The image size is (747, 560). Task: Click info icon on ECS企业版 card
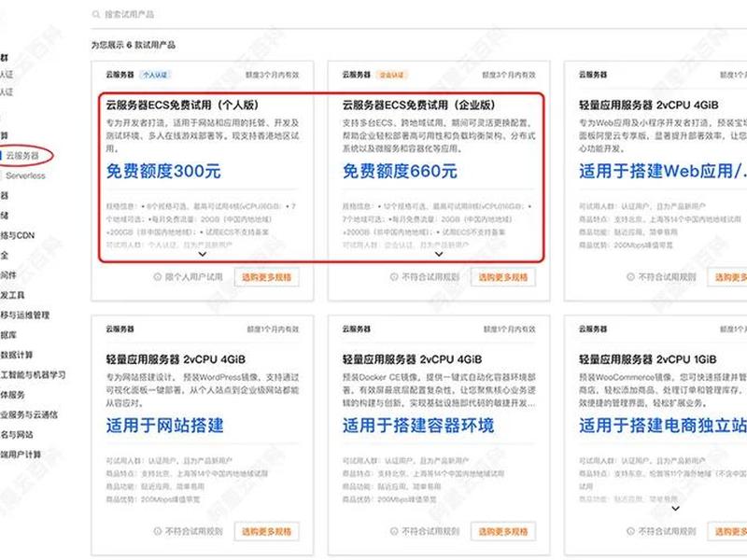(394, 276)
